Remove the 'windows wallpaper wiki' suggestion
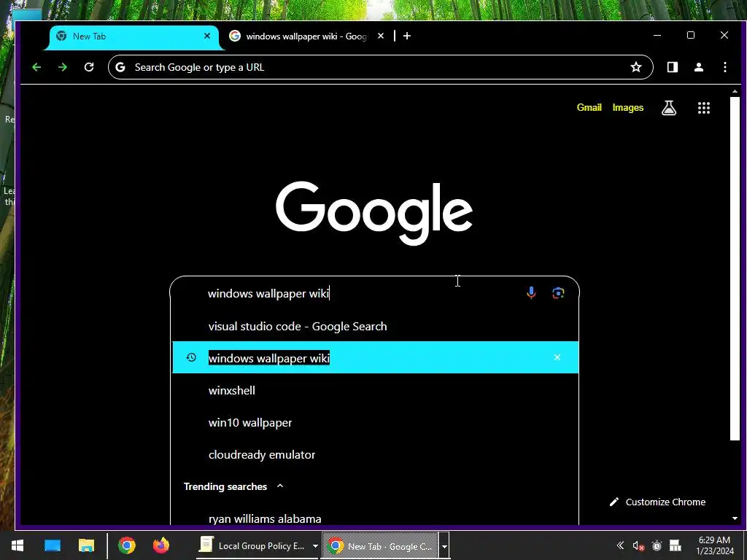747x560 pixels. 557,357
